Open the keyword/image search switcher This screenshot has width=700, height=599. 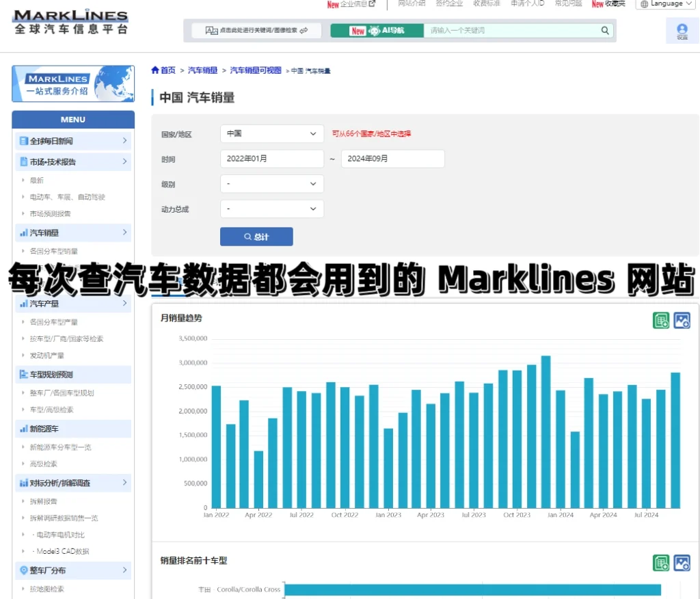coord(256,30)
